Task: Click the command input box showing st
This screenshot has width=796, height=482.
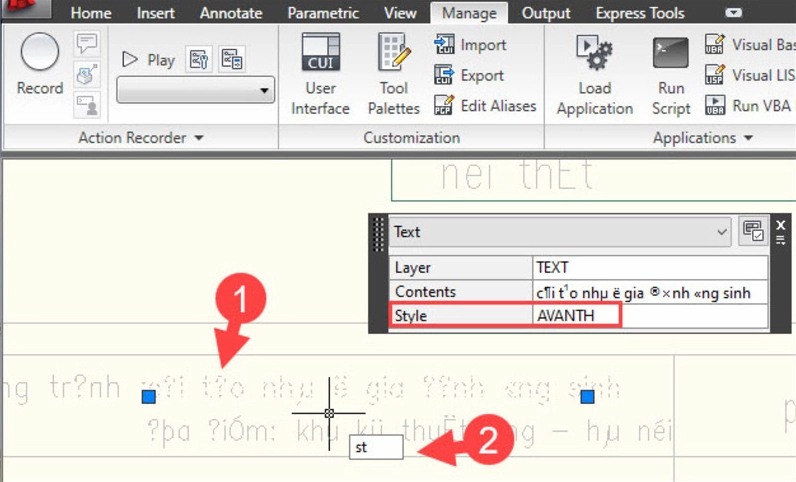Action: tap(376, 447)
